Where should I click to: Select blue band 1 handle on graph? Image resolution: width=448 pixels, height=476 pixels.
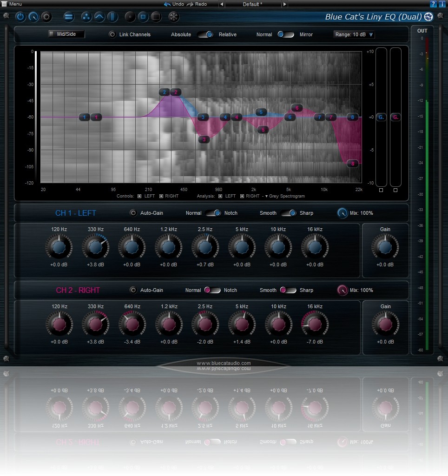pos(85,117)
